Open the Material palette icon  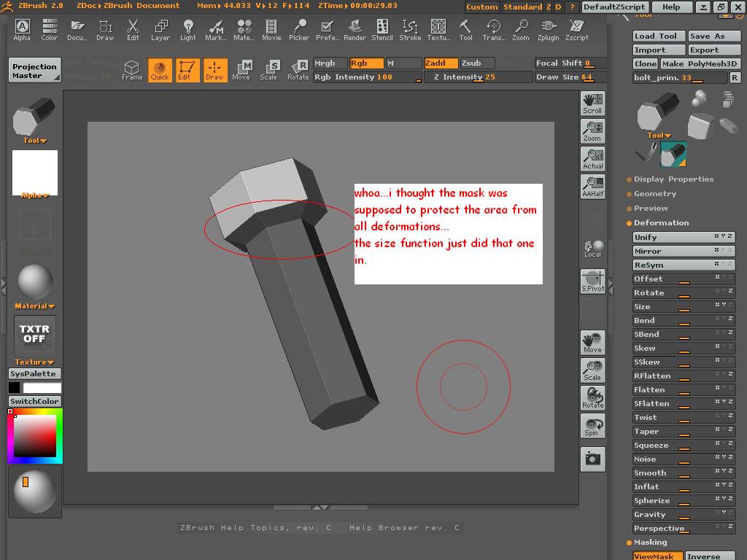(244, 30)
